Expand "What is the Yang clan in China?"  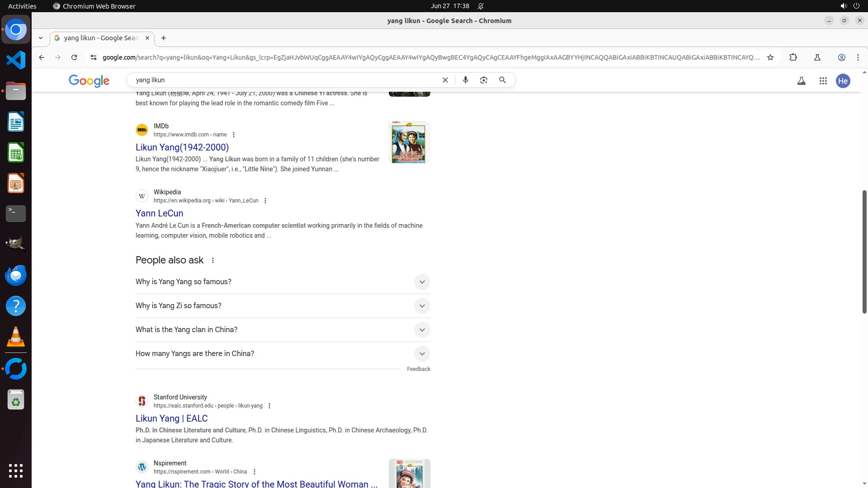[x=422, y=330]
